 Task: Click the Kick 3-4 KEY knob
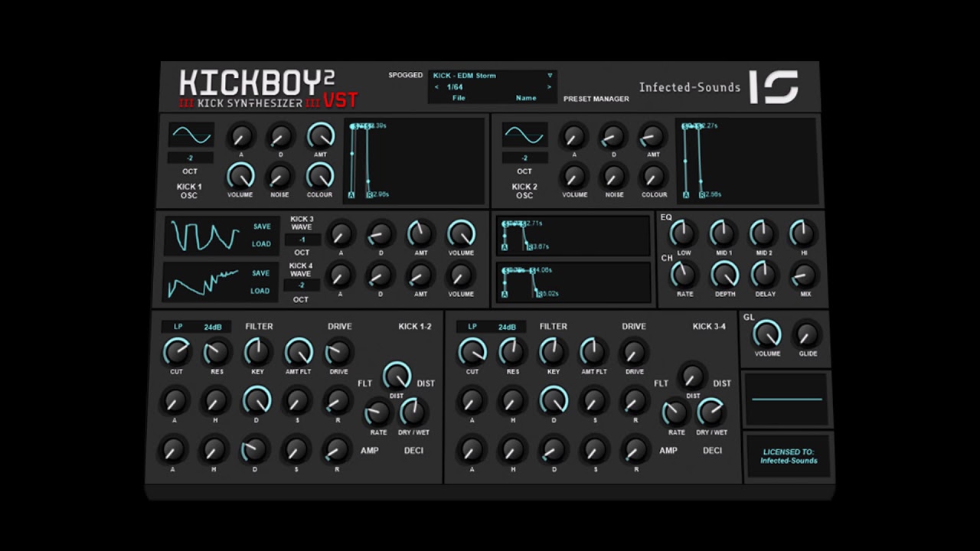click(x=553, y=352)
